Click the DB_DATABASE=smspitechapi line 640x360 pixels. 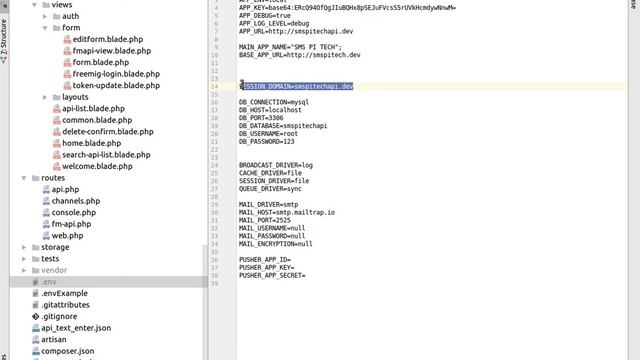(x=283, y=126)
